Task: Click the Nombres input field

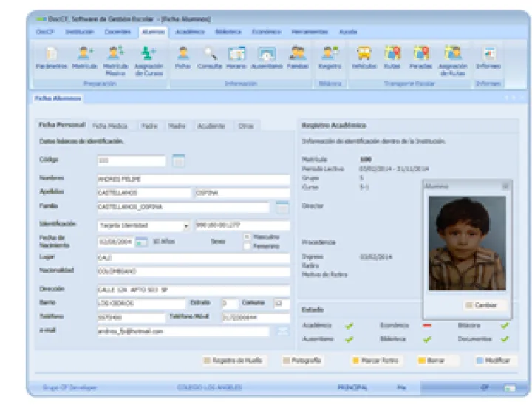Action: point(193,179)
